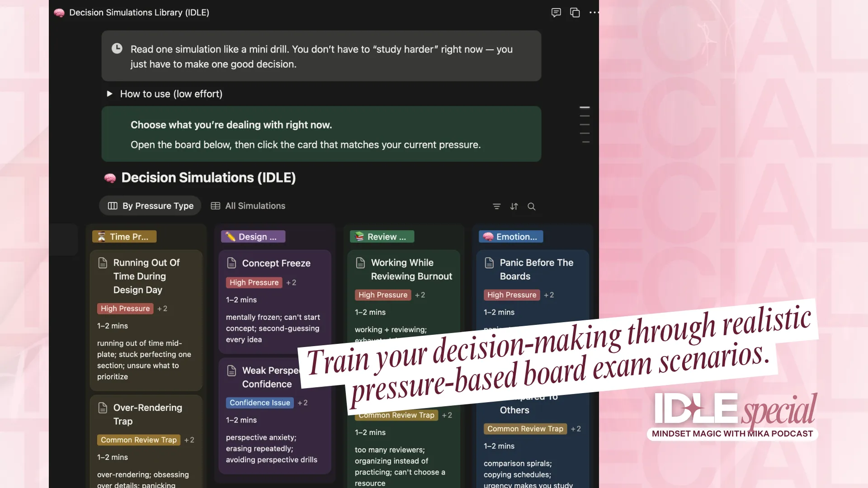Click page icon on Concept Freeze card
Screen dimensions: 868x488
pos(231,263)
